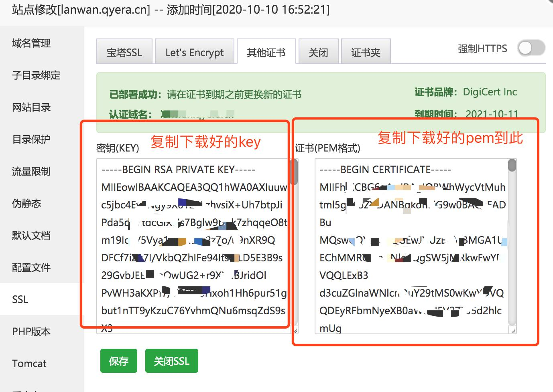This screenshot has width=553, height=392.
Task: Click the KEY text area resize handle
Action: (x=296, y=331)
